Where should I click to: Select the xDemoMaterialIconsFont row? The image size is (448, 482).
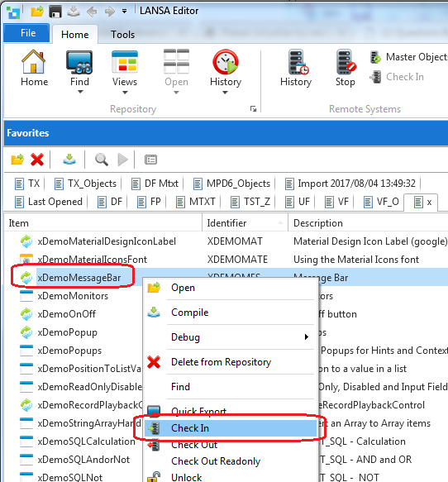[226, 260]
